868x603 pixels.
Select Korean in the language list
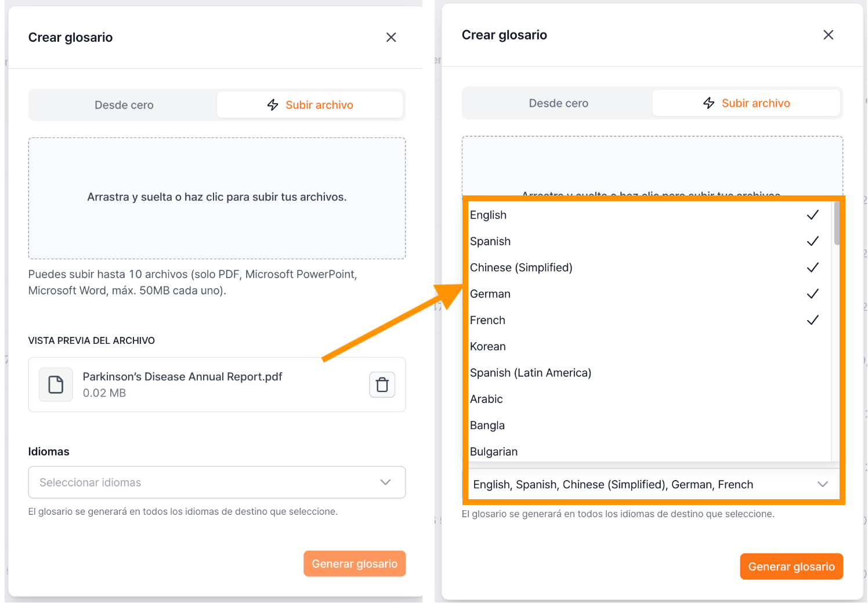coord(649,346)
